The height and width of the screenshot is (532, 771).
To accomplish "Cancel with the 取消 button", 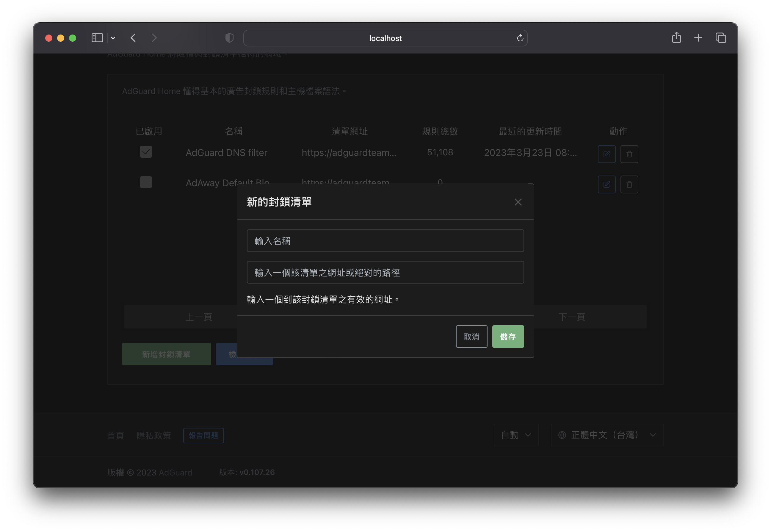I will pos(471,337).
